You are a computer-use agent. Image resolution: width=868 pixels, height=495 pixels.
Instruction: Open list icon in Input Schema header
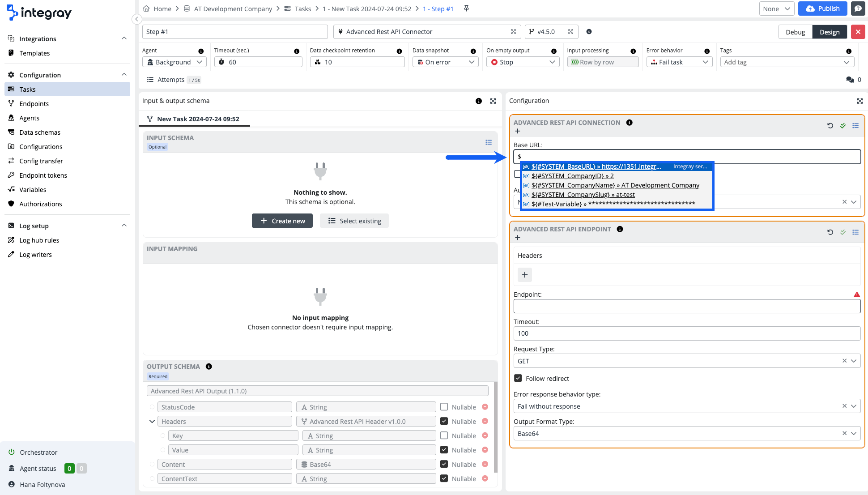(x=489, y=142)
